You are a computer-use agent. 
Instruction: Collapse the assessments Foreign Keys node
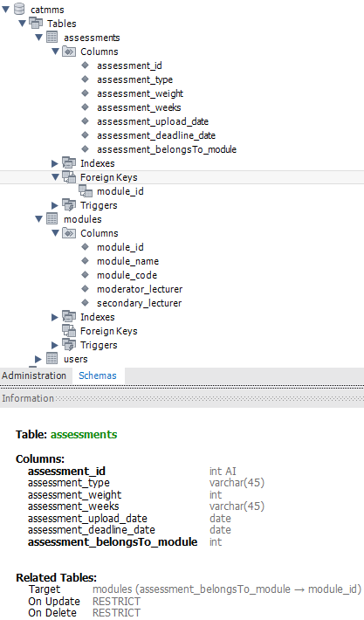55,177
